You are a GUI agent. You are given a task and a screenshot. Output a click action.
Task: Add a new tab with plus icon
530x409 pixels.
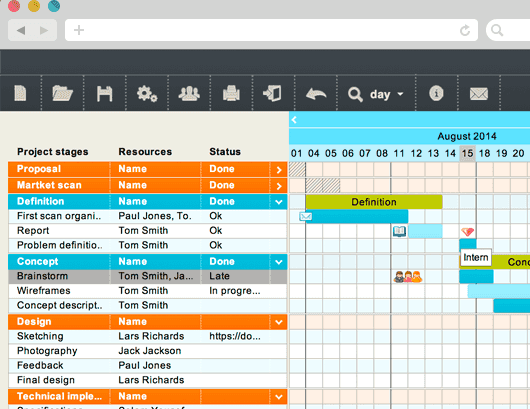79,30
